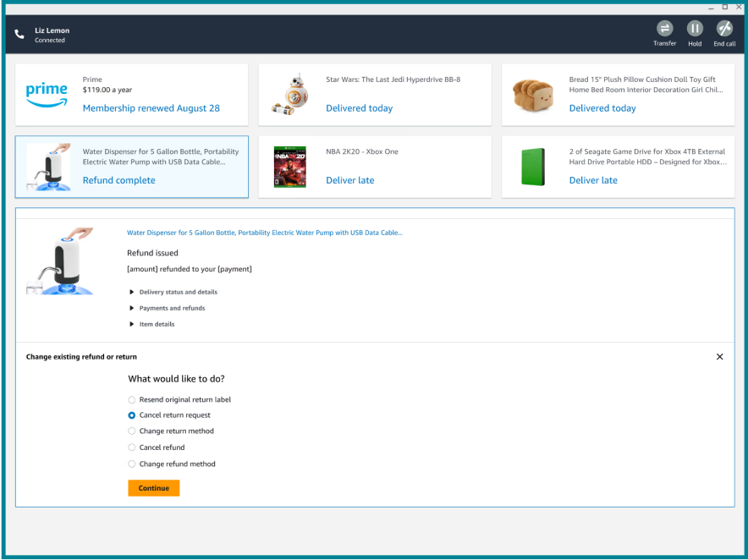
Task: Choose the Cancel refund radio button
Action: 132,447
